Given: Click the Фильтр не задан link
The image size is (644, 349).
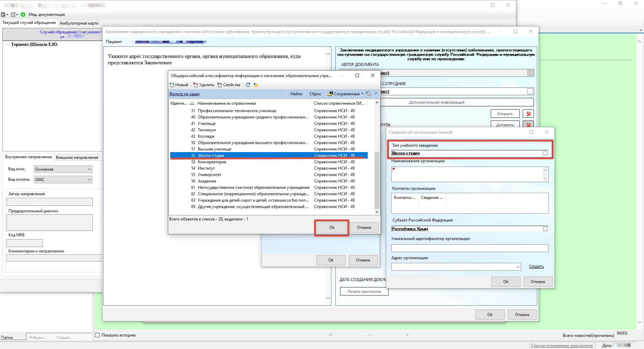Looking at the screenshot, I should click(184, 94).
